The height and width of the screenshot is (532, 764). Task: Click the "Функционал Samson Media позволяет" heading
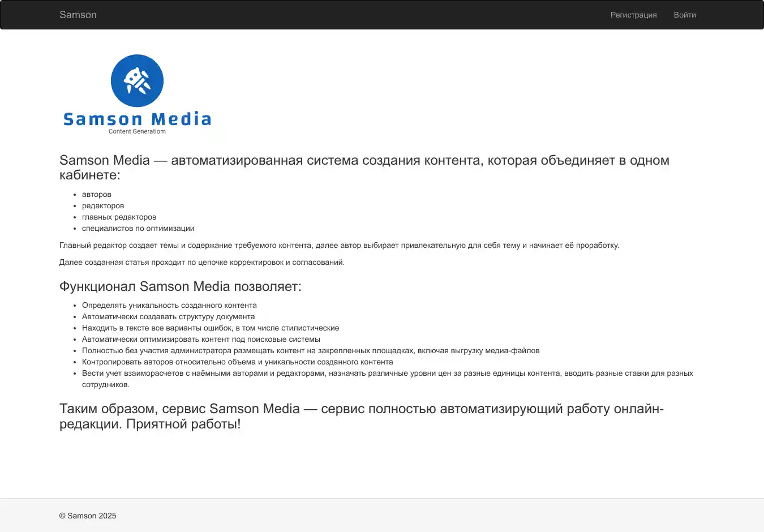tap(180, 286)
